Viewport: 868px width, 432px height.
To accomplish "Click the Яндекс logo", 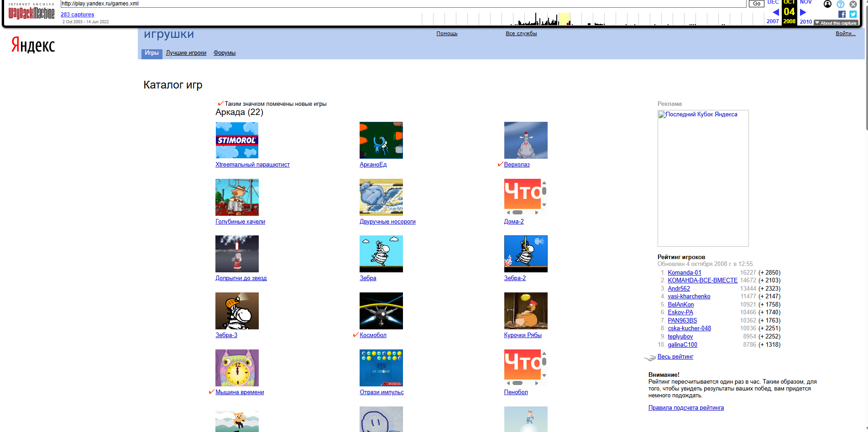I will click(x=33, y=45).
